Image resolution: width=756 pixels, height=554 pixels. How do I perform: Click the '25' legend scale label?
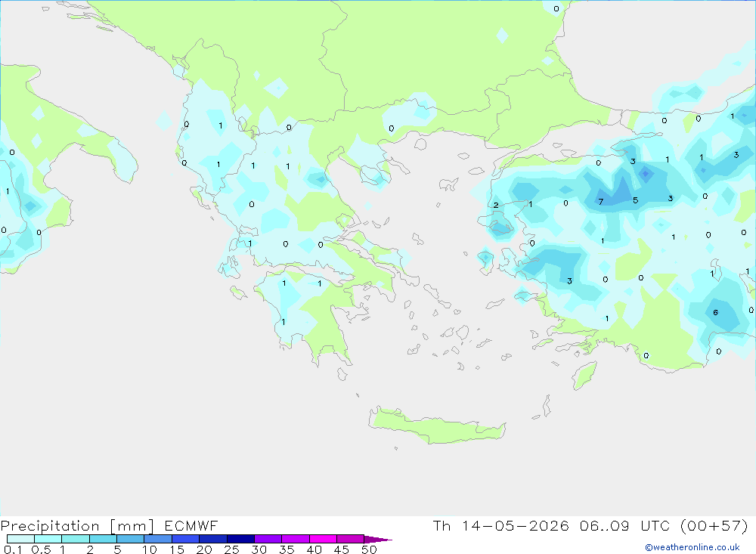[x=232, y=549]
